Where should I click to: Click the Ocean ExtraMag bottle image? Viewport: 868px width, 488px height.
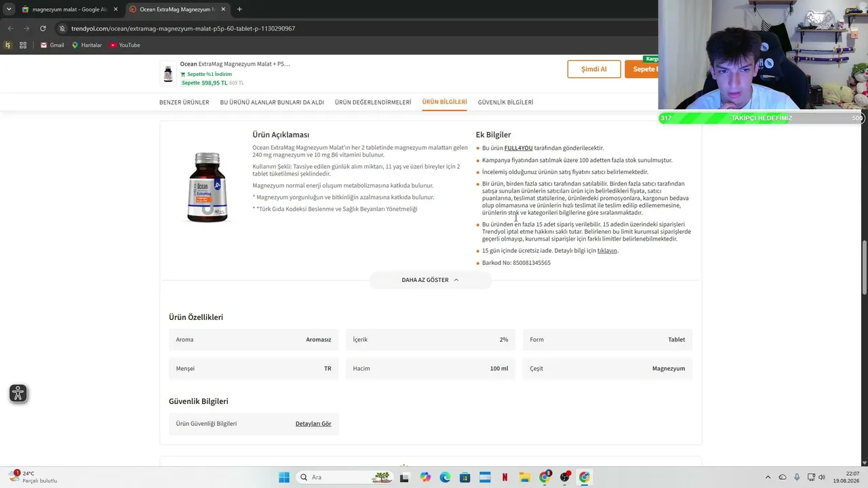(207, 187)
